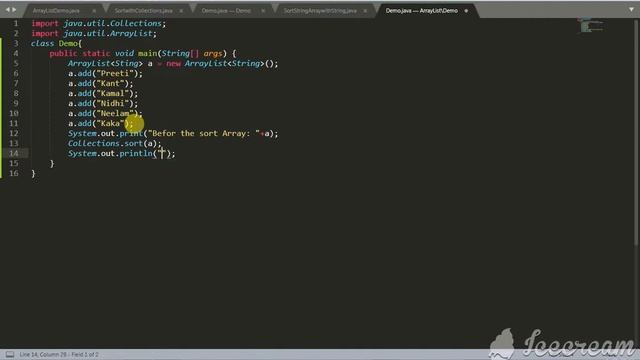This screenshot has height=360, width=640.
Task: Click line number 5 in the gutter
Action: point(16,63)
